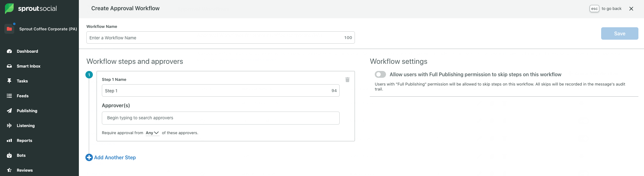
Task: Open Reports bar chart icon
Action: click(9, 140)
